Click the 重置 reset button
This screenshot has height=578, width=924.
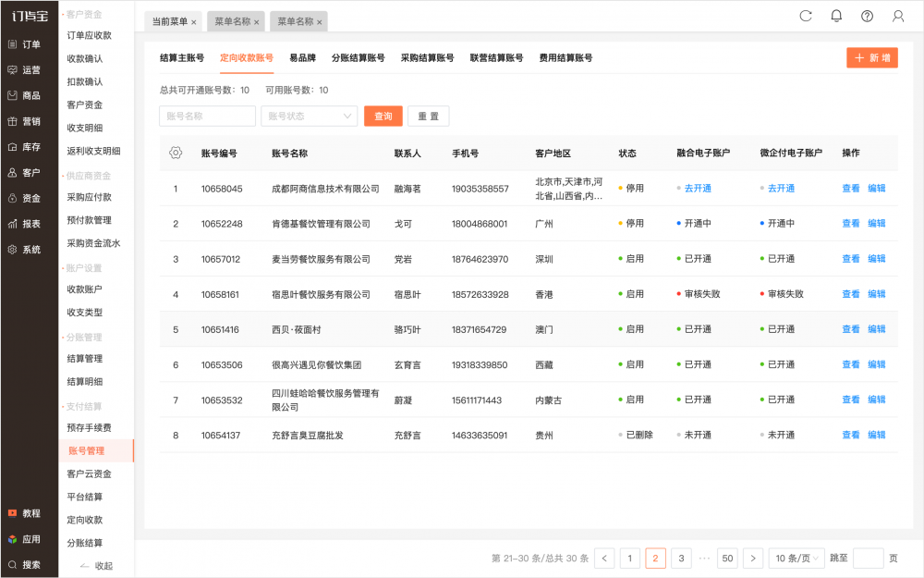point(429,117)
